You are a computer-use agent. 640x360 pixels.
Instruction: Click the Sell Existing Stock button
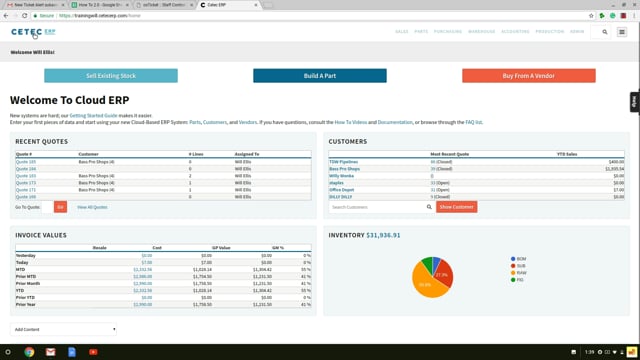click(x=111, y=76)
